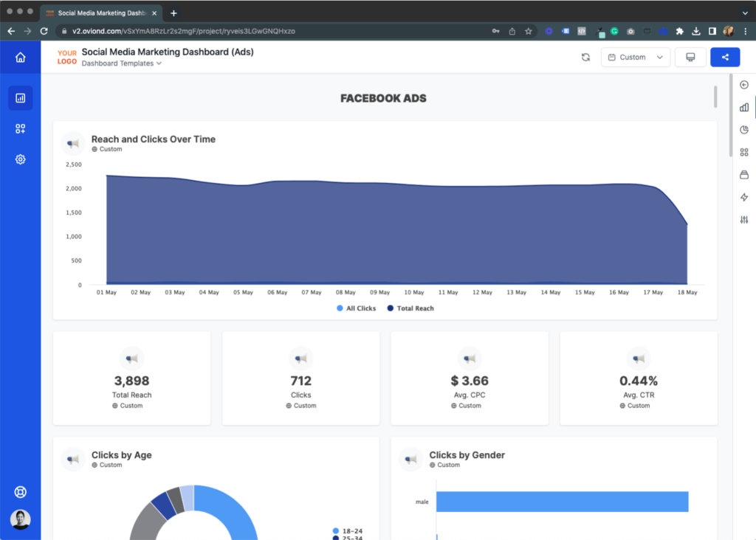
Task: Click megaphone icon on Avg. CPC card
Action: (x=470, y=359)
